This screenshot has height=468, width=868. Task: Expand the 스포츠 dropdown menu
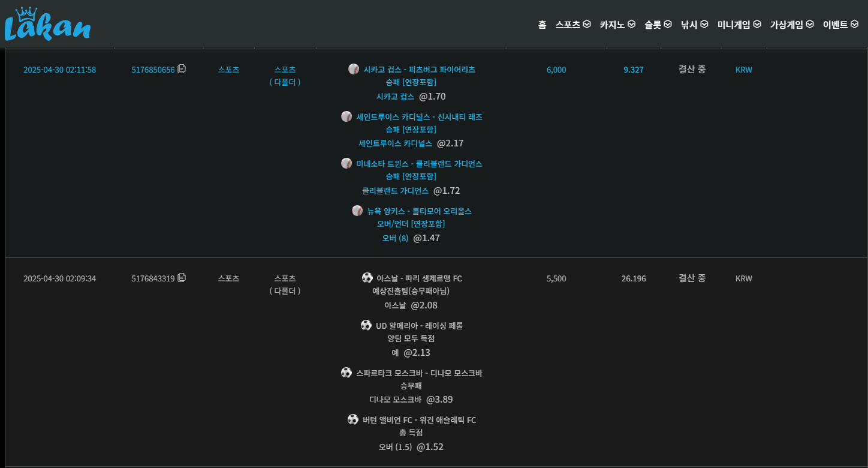pos(572,25)
